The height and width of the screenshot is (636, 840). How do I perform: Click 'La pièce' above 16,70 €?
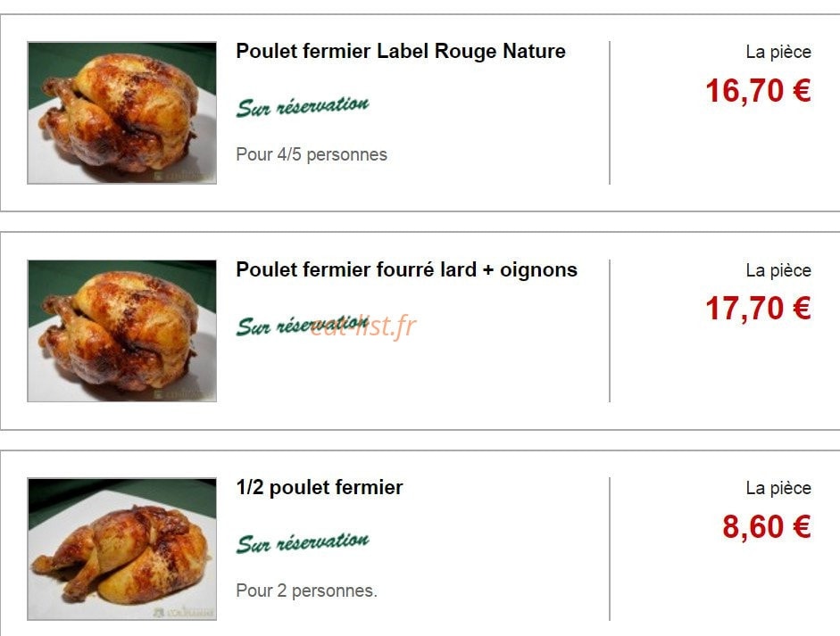pyautogui.click(x=778, y=53)
